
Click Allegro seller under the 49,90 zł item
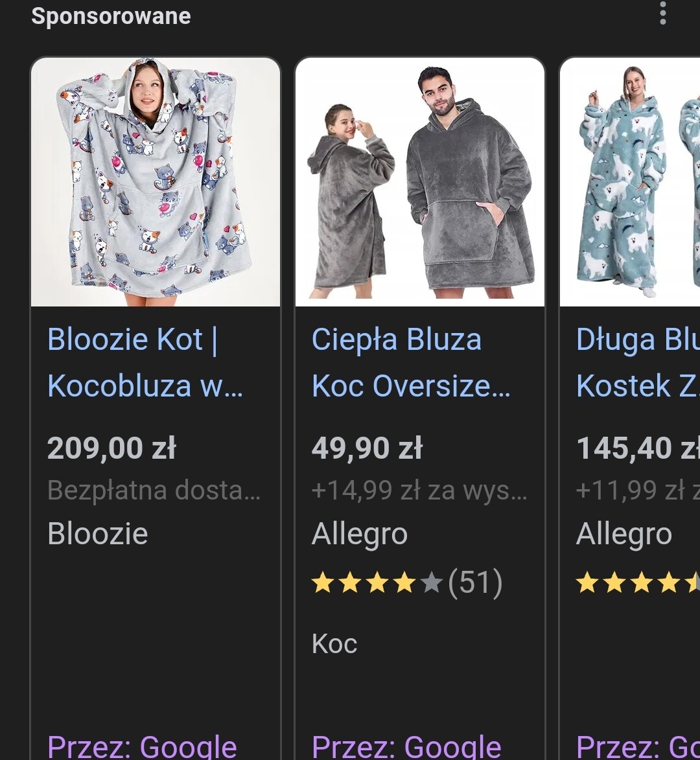tap(359, 534)
